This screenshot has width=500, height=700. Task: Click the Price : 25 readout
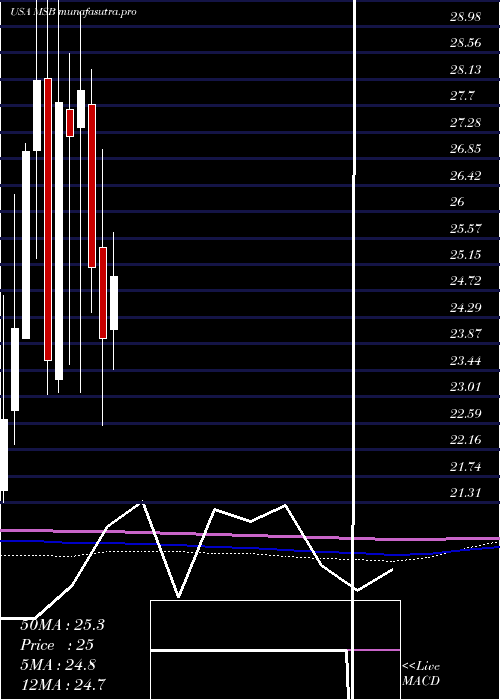pyautogui.click(x=57, y=645)
